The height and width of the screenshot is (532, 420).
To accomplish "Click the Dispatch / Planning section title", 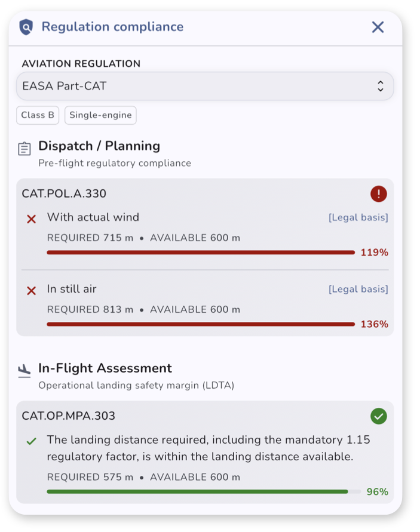I will (99, 146).
